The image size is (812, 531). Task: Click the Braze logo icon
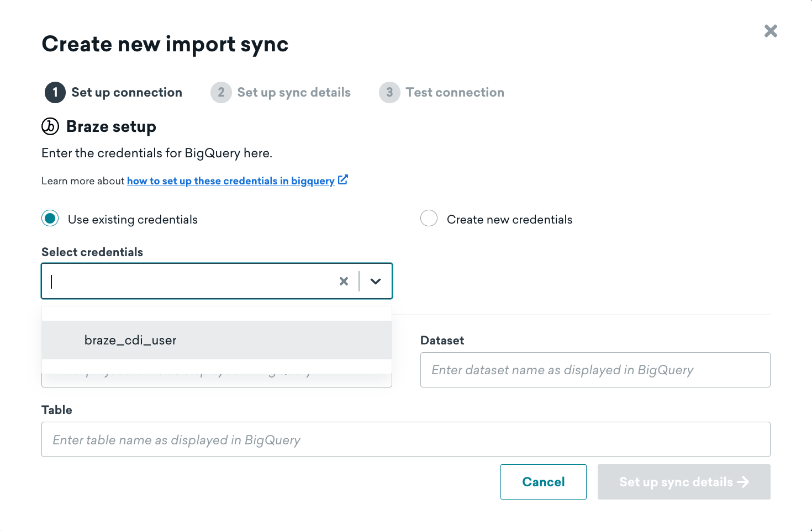[50, 126]
